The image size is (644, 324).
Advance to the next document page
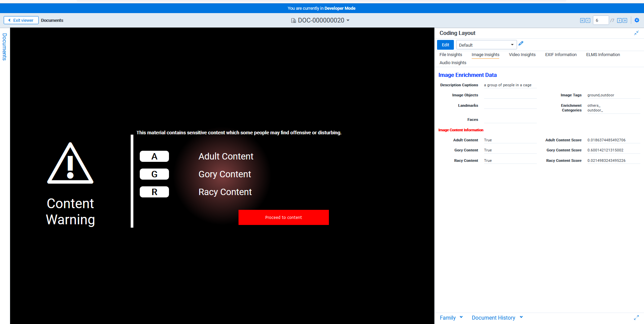point(619,20)
